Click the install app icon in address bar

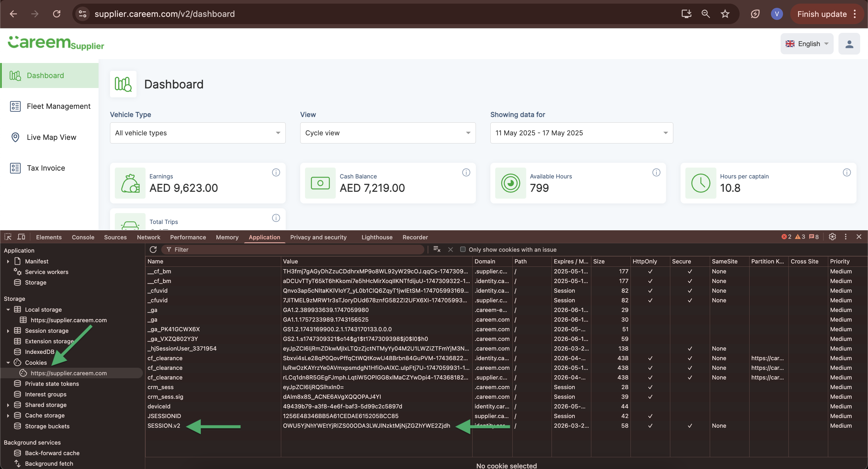coord(686,14)
